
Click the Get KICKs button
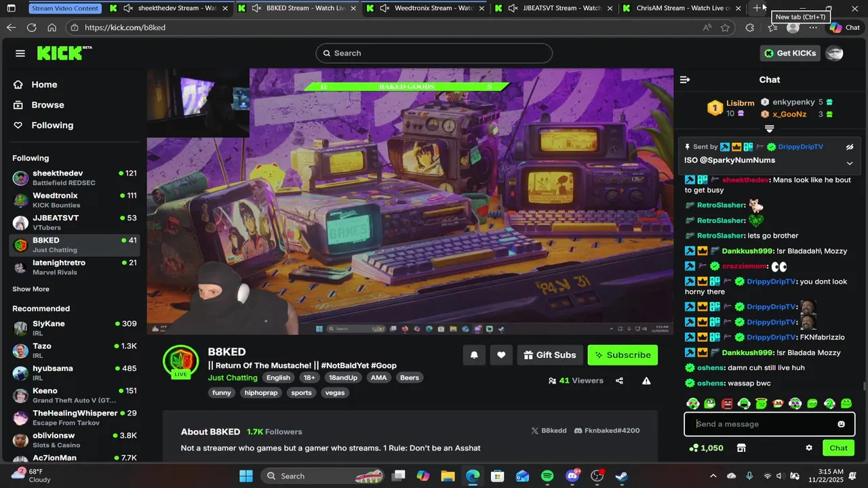point(790,54)
